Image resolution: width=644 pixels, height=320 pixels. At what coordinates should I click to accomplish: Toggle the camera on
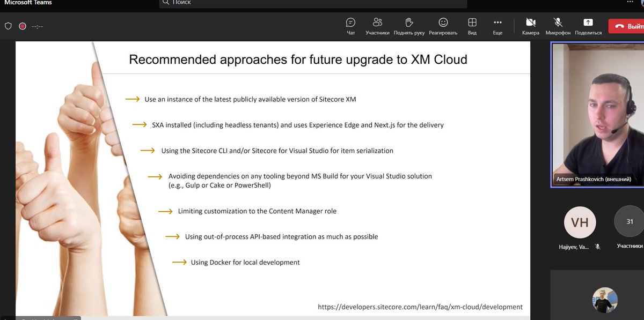click(531, 26)
